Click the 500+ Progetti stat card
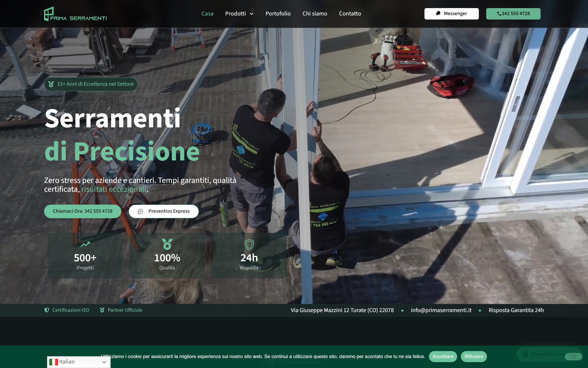This screenshot has height=368, width=588. (x=85, y=255)
